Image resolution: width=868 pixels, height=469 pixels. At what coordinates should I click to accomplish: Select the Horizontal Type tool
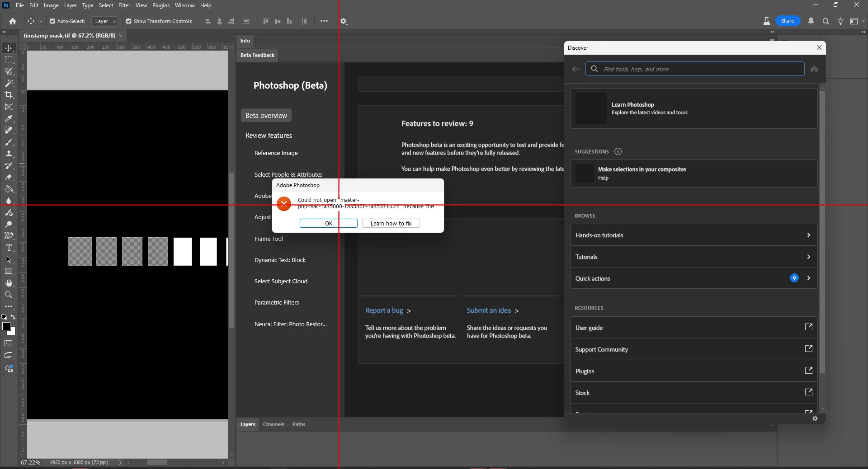pos(9,248)
